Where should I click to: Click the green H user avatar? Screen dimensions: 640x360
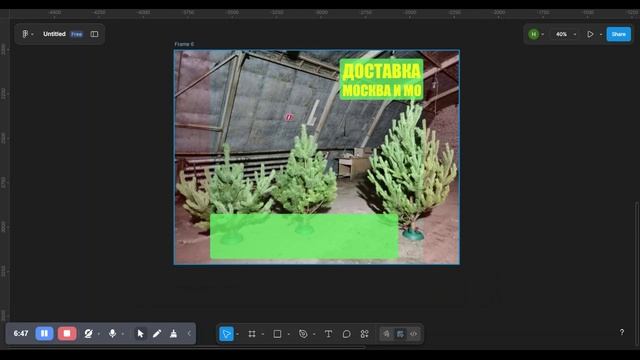tap(533, 34)
